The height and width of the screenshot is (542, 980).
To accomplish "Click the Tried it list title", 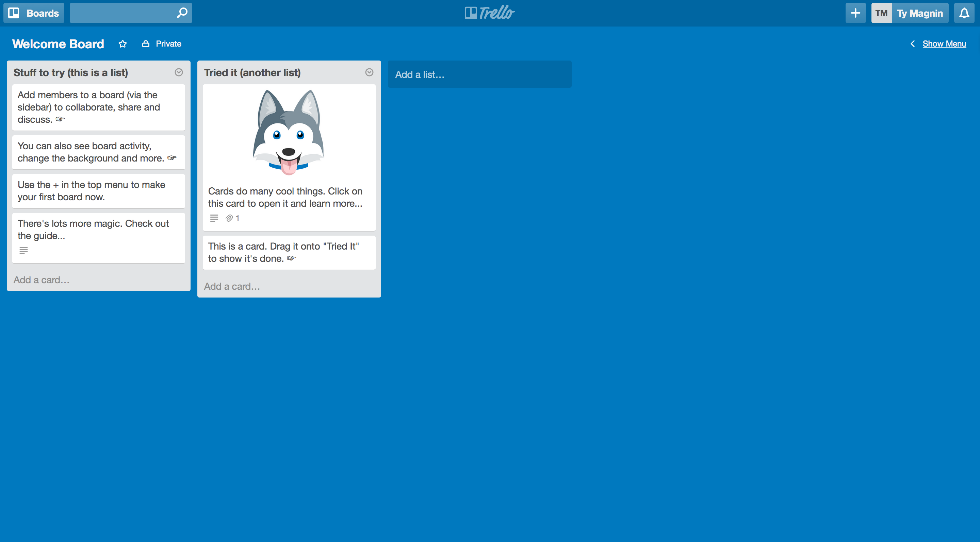I will (x=252, y=73).
